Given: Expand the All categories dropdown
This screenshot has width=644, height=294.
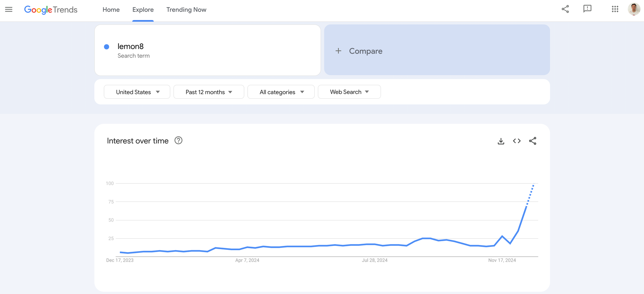Looking at the screenshot, I should [281, 92].
